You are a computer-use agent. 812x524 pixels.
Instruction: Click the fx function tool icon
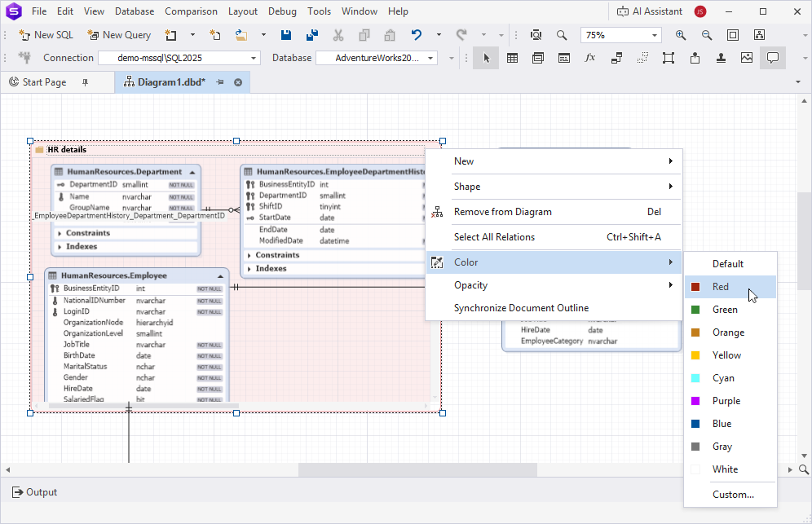[589, 58]
